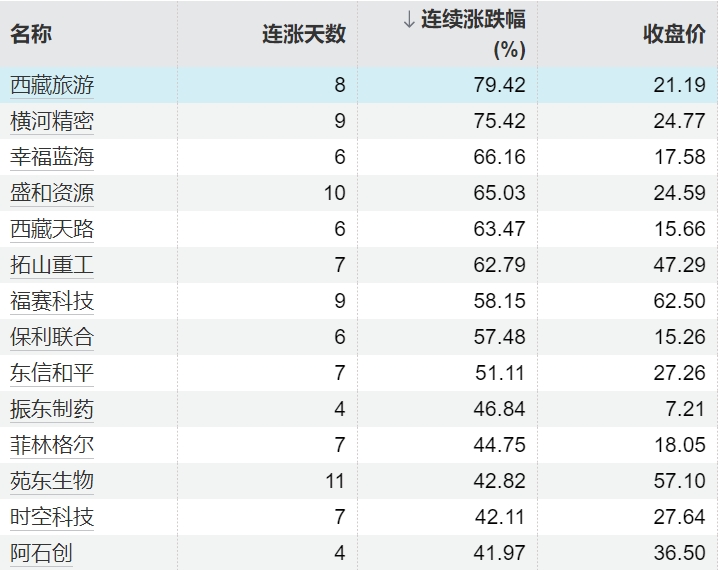Open stock link 阿石创

click(41, 553)
